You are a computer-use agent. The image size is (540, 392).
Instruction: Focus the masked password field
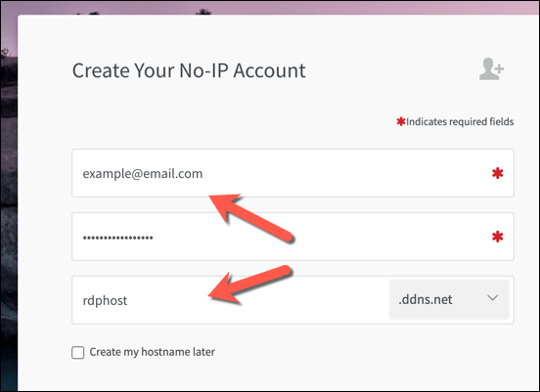click(292, 237)
